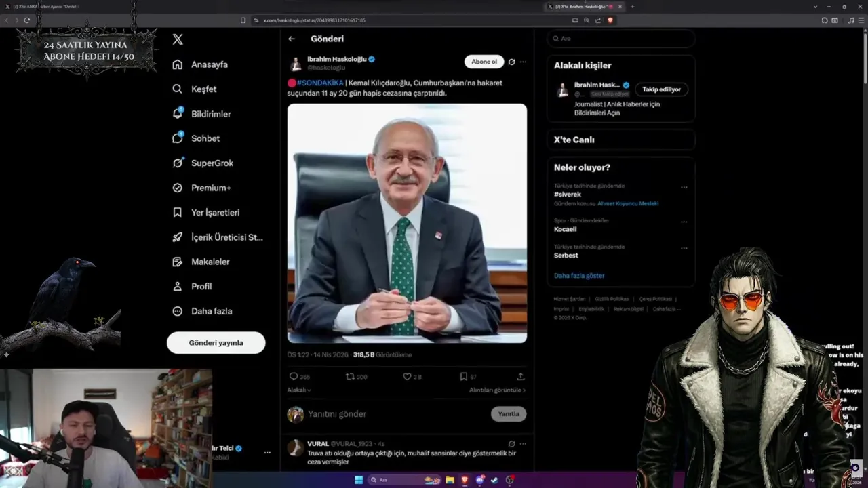The image size is (868, 488).
Task: Open OBS Studio from taskbar
Action: 509,480
